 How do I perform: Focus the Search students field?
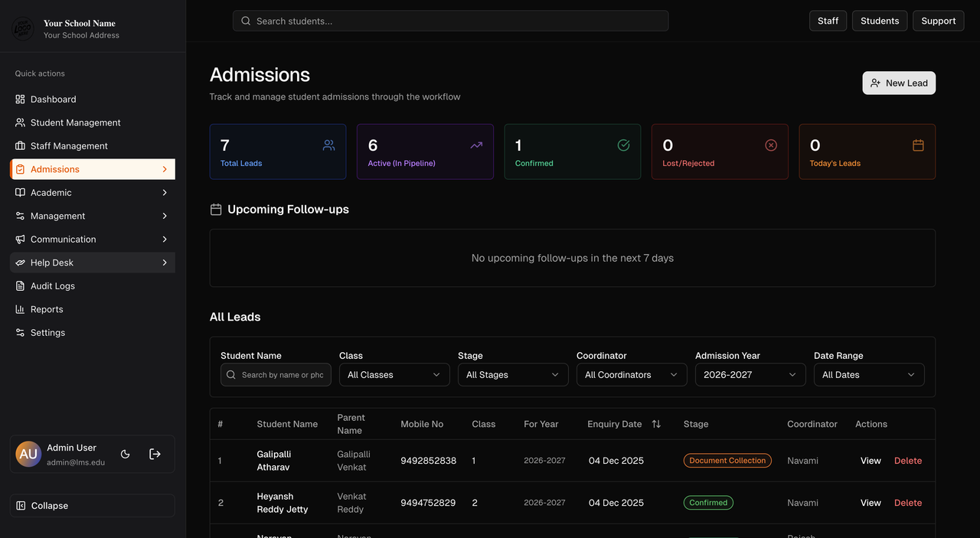[x=451, y=21]
